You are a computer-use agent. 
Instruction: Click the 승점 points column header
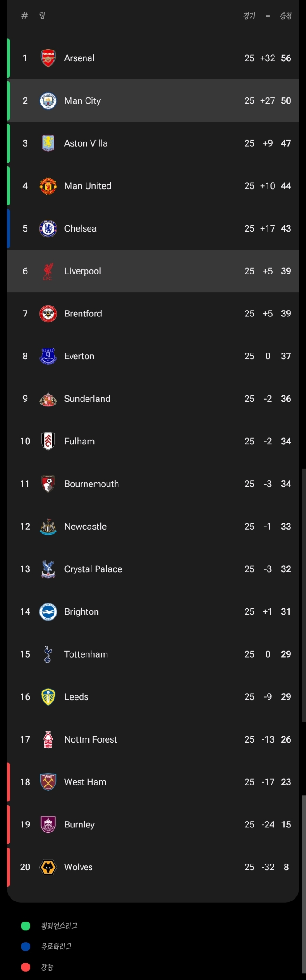[x=286, y=16]
